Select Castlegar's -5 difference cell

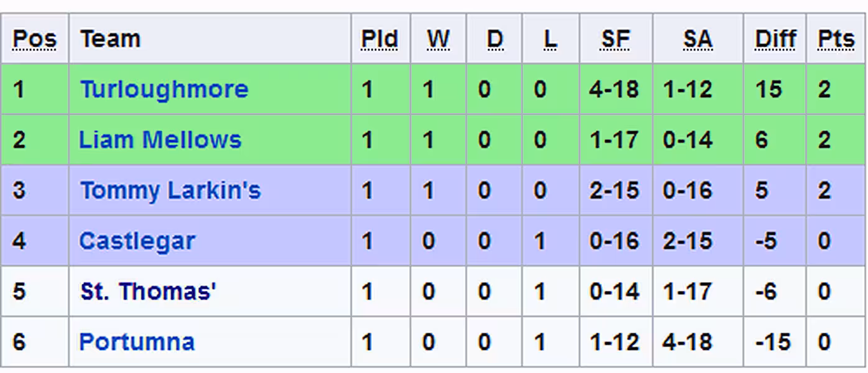[x=775, y=241]
